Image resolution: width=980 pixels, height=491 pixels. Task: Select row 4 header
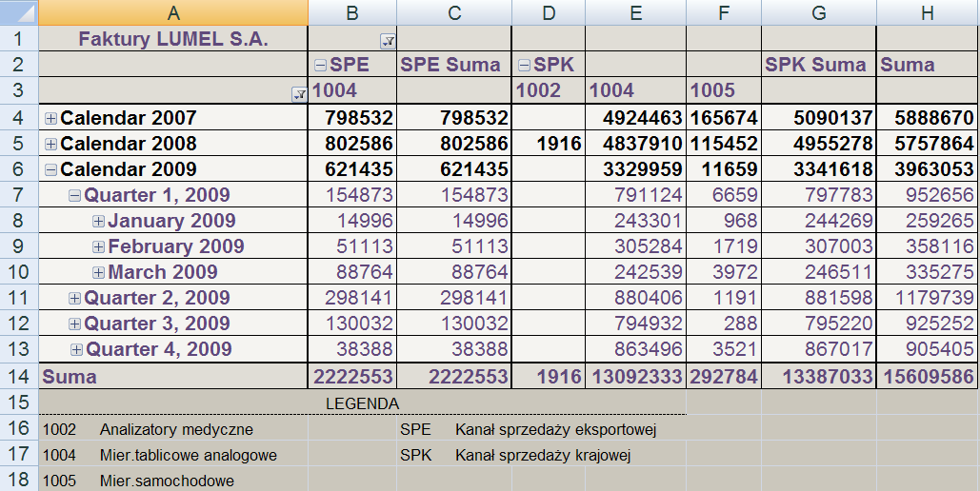point(19,117)
